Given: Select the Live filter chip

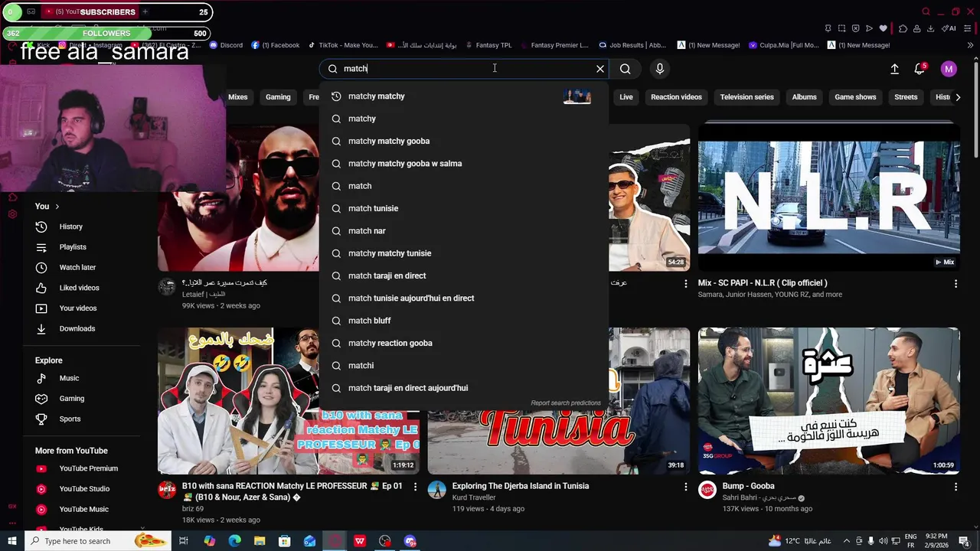Looking at the screenshot, I should [x=626, y=97].
